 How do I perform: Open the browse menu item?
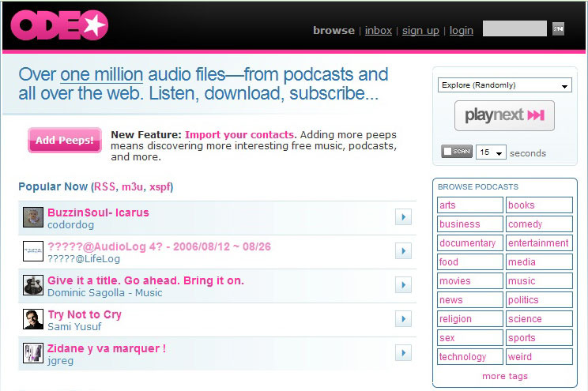pyautogui.click(x=334, y=30)
